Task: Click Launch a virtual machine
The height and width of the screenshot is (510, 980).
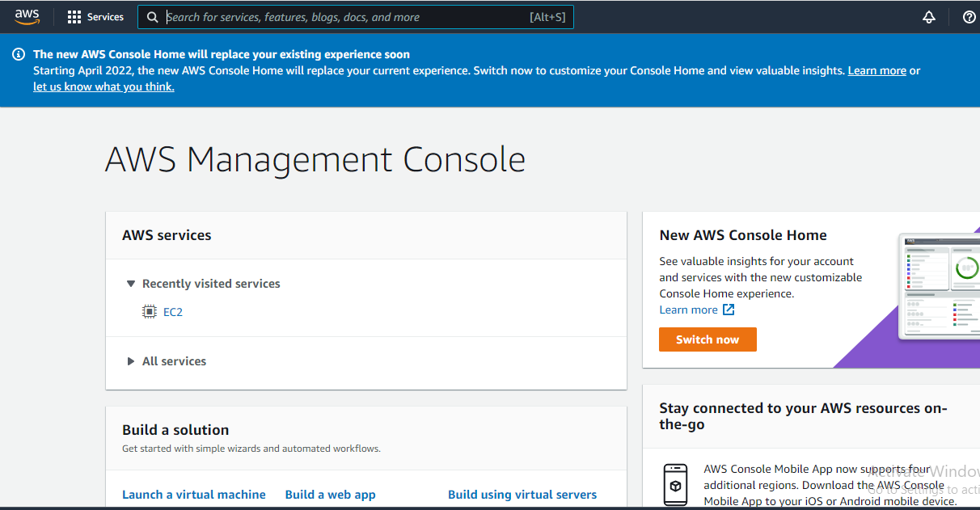Action: (x=194, y=494)
